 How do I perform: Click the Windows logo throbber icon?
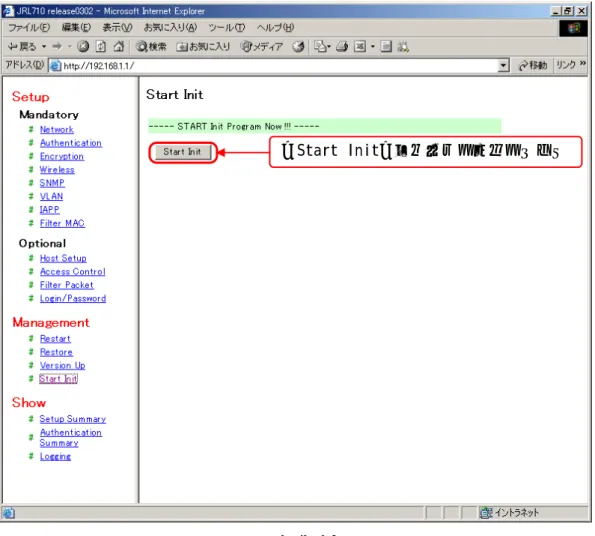[x=573, y=28]
